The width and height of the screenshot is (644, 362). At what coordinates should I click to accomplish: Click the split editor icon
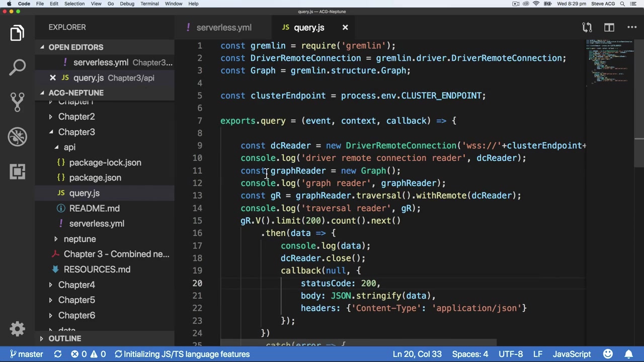tap(609, 27)
